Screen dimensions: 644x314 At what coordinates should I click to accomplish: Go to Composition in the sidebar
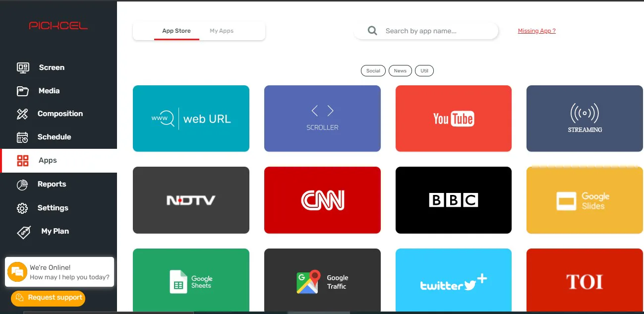tap(60, 114)
